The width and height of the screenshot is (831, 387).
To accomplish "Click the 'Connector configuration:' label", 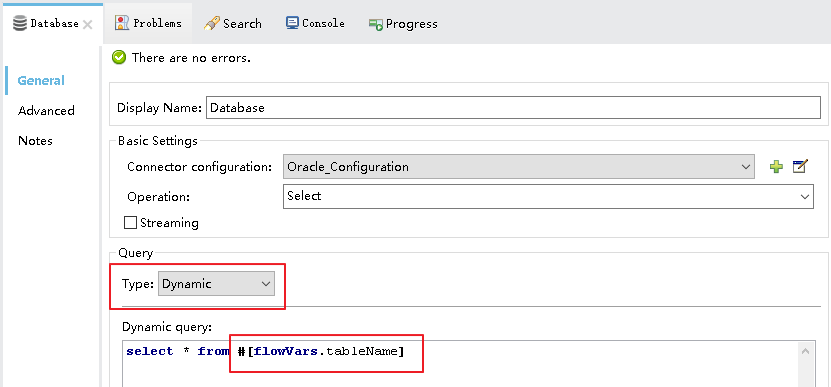I will [200, 167].
